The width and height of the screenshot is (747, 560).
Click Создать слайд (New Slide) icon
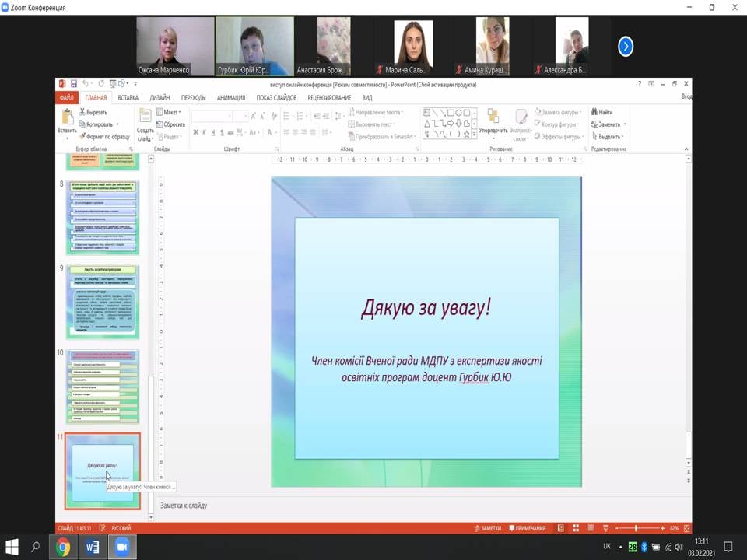coord(145,117)
